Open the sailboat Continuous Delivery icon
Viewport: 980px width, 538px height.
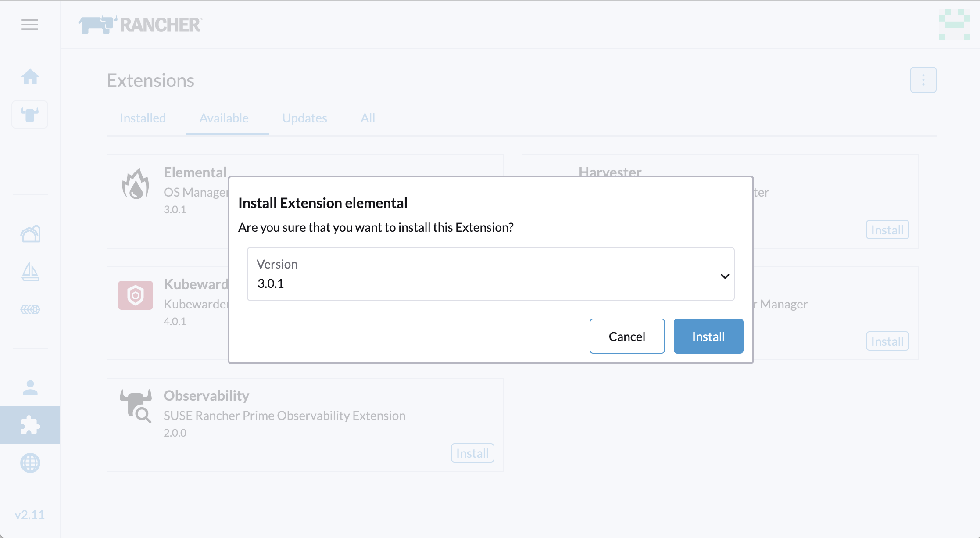[30, 272]
